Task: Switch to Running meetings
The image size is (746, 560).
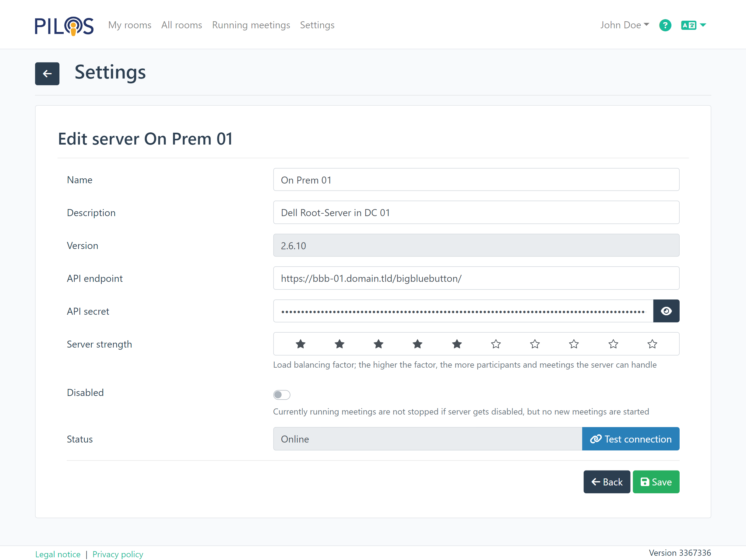Action: click(x=251, y=25)
